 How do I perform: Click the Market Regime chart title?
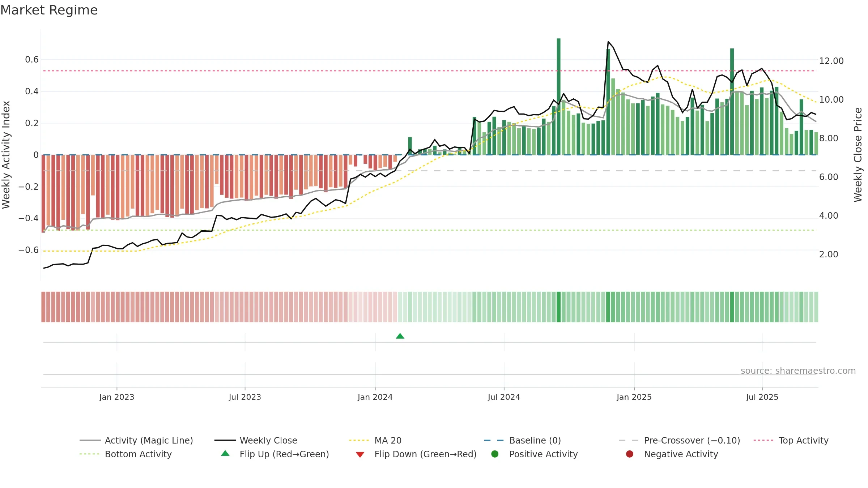49,10
